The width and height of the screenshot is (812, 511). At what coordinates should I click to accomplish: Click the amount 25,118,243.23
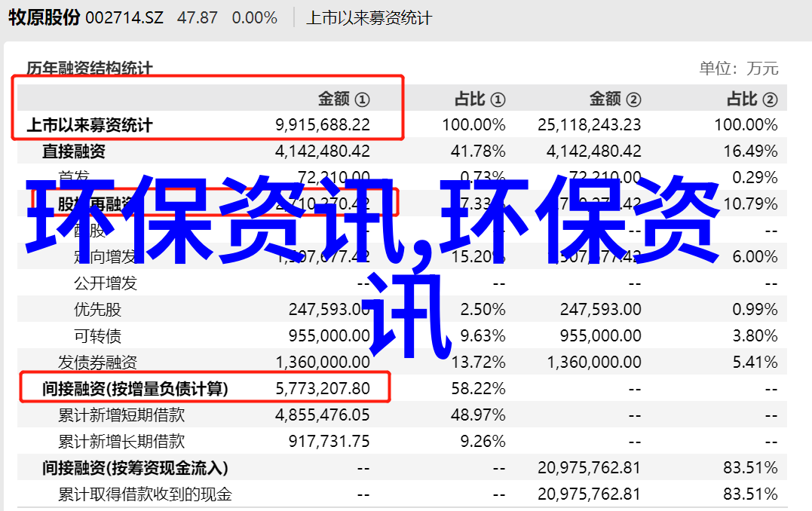tap(590, 125)
